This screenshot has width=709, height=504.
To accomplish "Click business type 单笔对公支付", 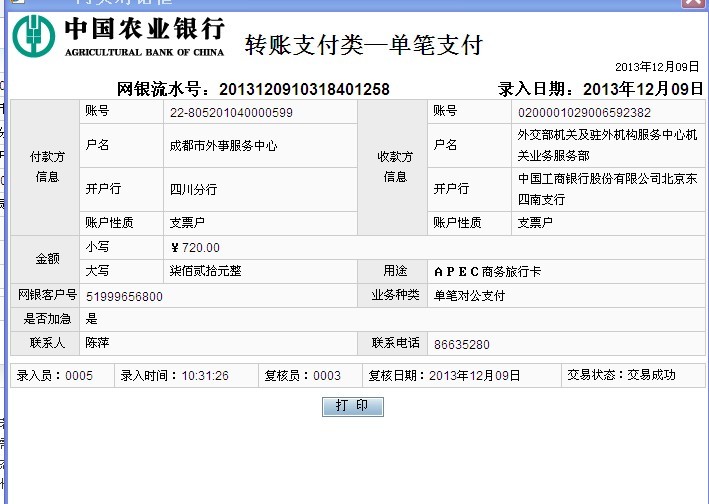I will pos(469,296).
